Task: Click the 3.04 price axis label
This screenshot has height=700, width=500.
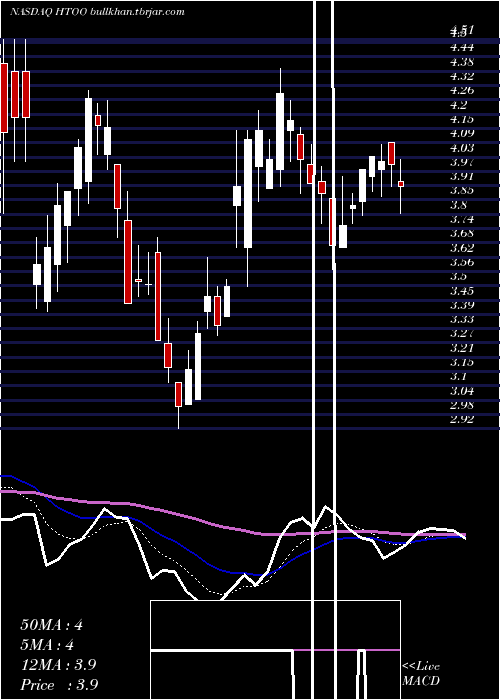Action: tap(462, 391)
